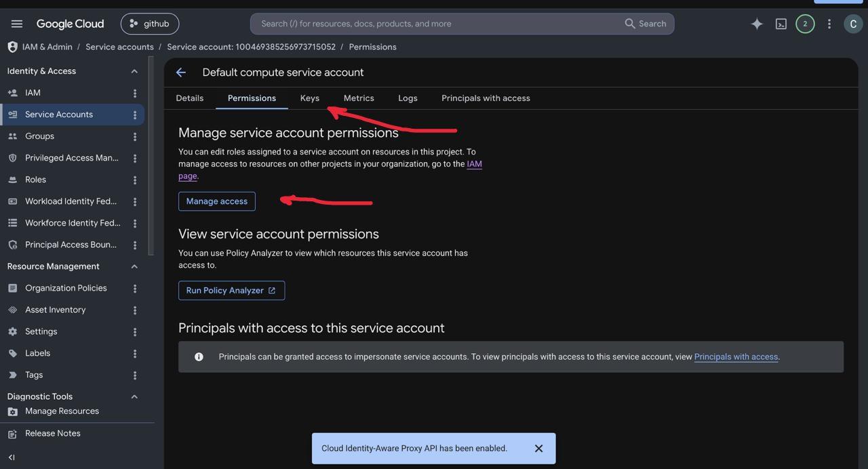Image resolution: width=868 pixels, height=469 pixels.
Task: Switch to the Keys tab
Action: tap(310, 98)
